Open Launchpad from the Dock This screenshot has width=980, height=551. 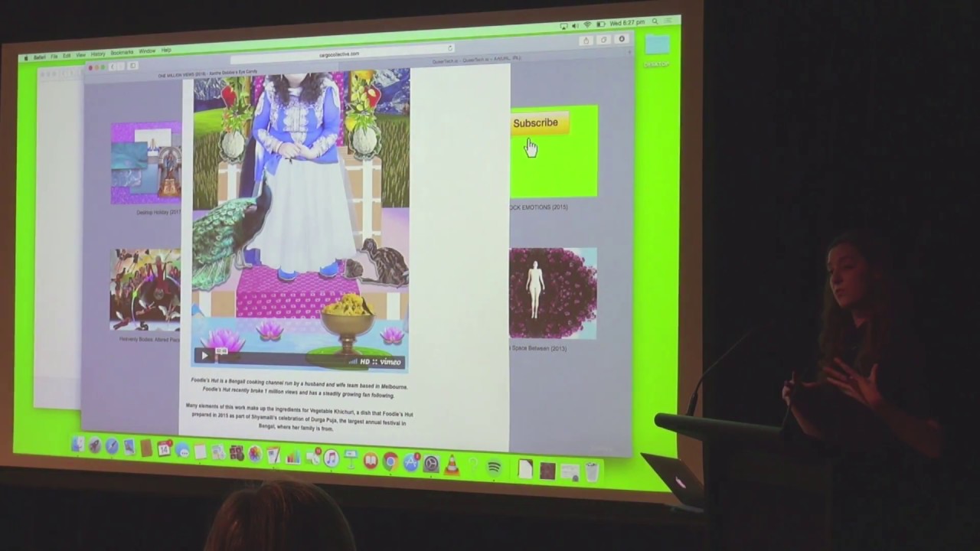pos(96,446)
